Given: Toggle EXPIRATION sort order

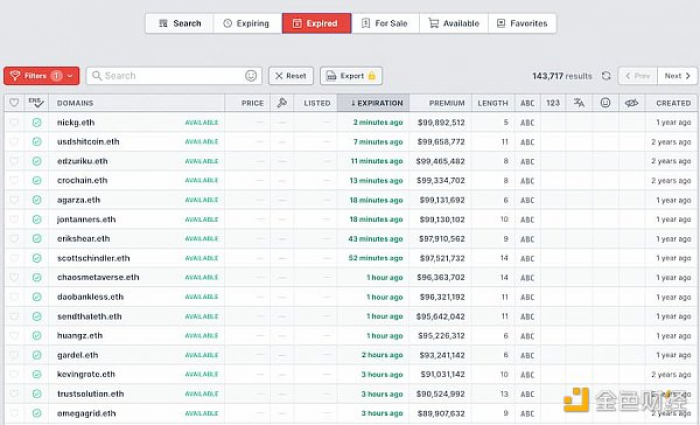Looking at the screenshot, I should coord(373,103).
